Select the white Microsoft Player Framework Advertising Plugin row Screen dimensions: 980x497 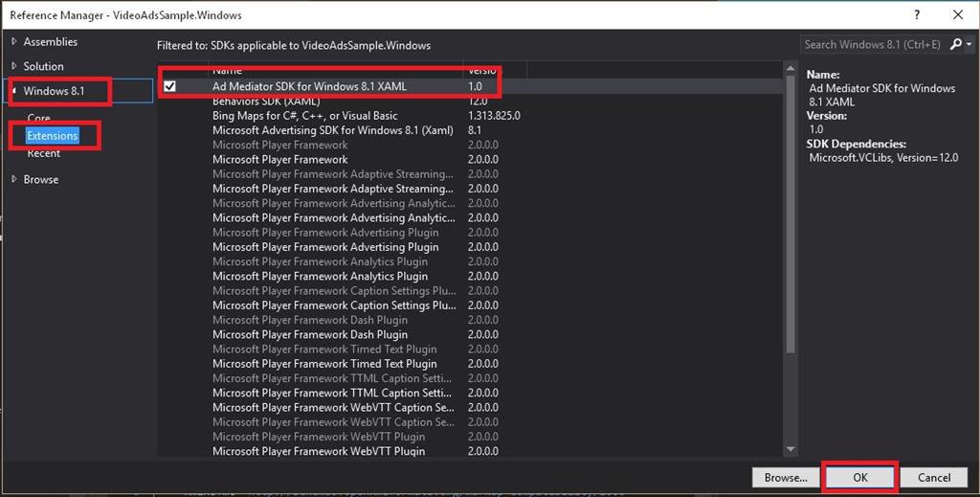pos(469,247)
